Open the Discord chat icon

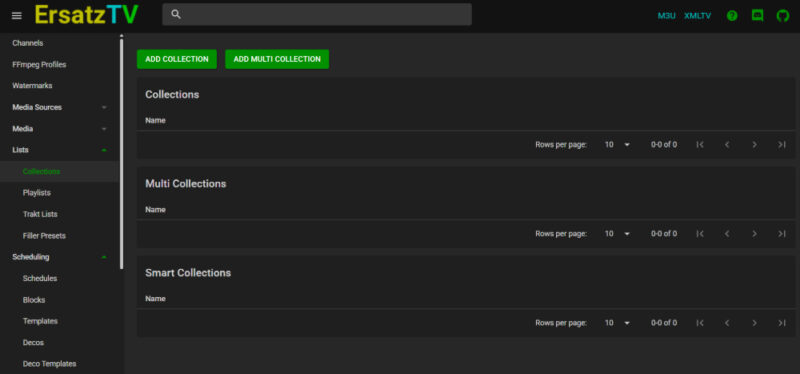[758, 16]
